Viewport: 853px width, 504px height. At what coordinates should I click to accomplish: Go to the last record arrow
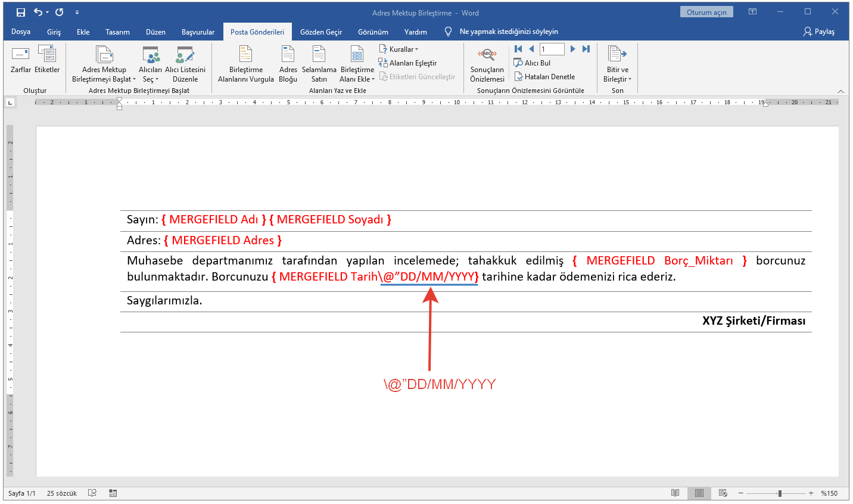[x=586, y=49]
